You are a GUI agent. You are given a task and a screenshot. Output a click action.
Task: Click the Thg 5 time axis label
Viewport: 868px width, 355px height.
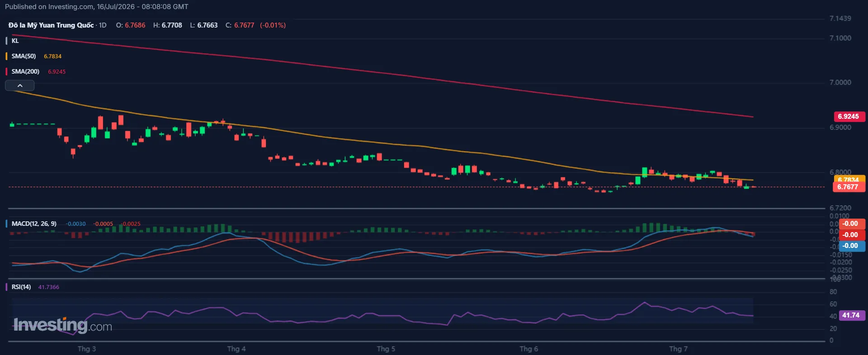(x=386, y=349)
